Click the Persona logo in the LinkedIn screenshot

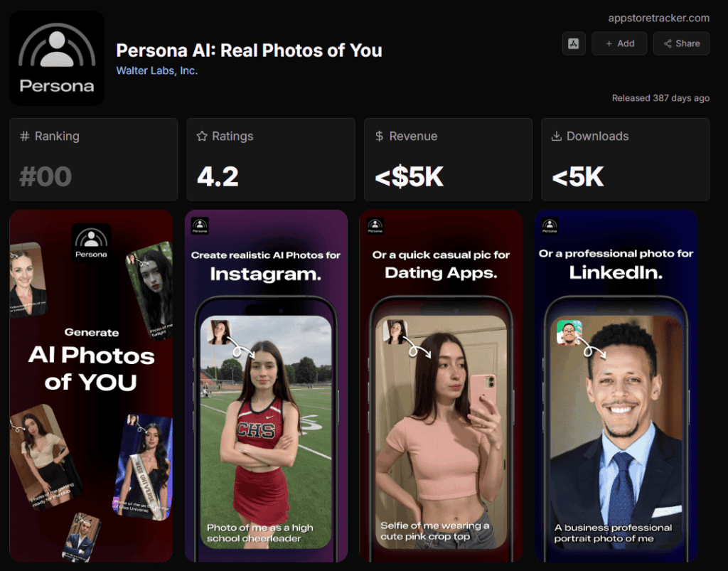click(550, 225)
